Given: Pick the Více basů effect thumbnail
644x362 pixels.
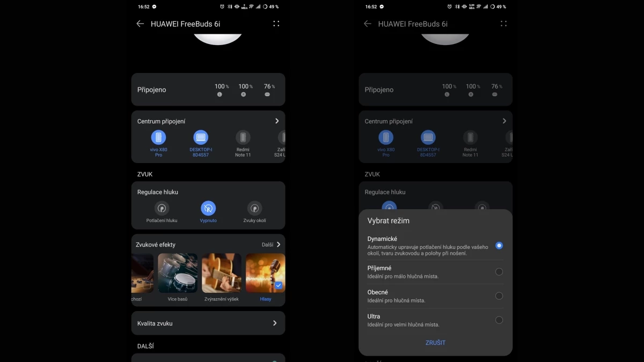Looking at the screenshot, I should click(x=178, y=273).
